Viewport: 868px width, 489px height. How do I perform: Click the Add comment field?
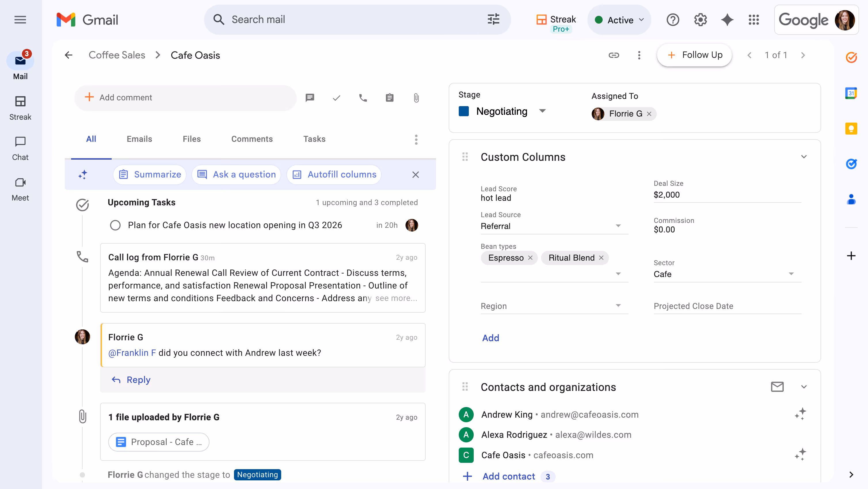tap(185, 98)
